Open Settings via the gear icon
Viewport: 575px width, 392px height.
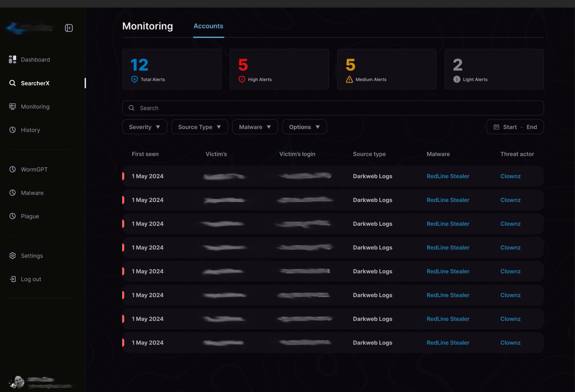12,255
